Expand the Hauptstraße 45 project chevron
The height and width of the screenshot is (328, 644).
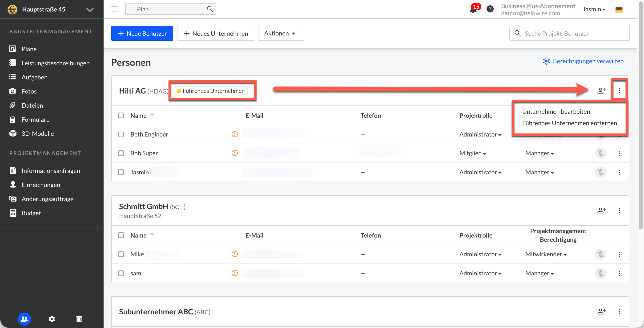90,9
